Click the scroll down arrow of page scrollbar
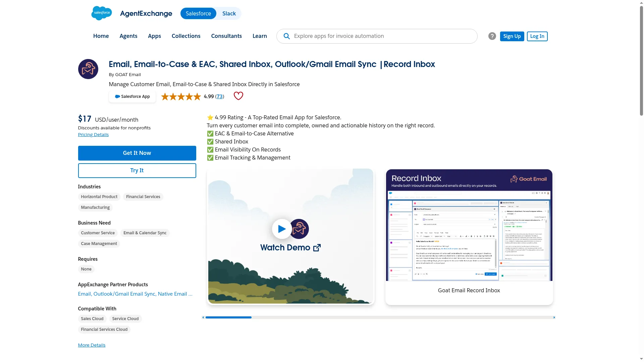This screenshot has width=644, height=362. point(641,359)
